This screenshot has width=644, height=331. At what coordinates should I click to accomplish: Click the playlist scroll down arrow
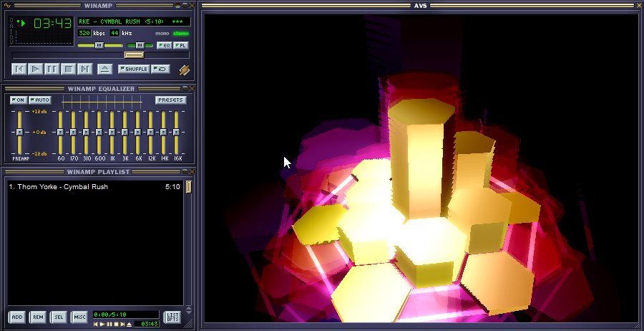pos(189,312)
